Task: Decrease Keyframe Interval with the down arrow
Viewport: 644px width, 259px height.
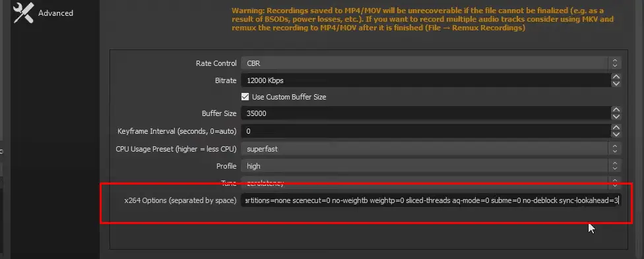Action: tap(616, 134)
